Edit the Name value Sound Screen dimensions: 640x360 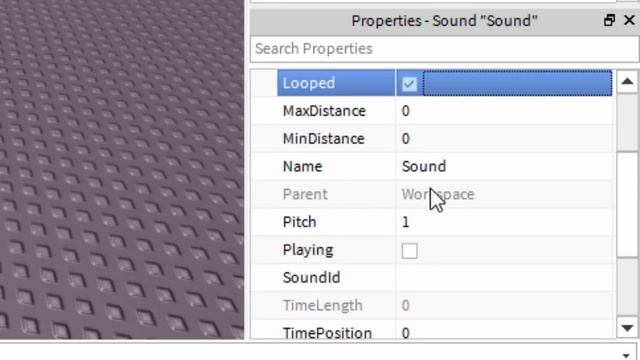click(504, 167)
